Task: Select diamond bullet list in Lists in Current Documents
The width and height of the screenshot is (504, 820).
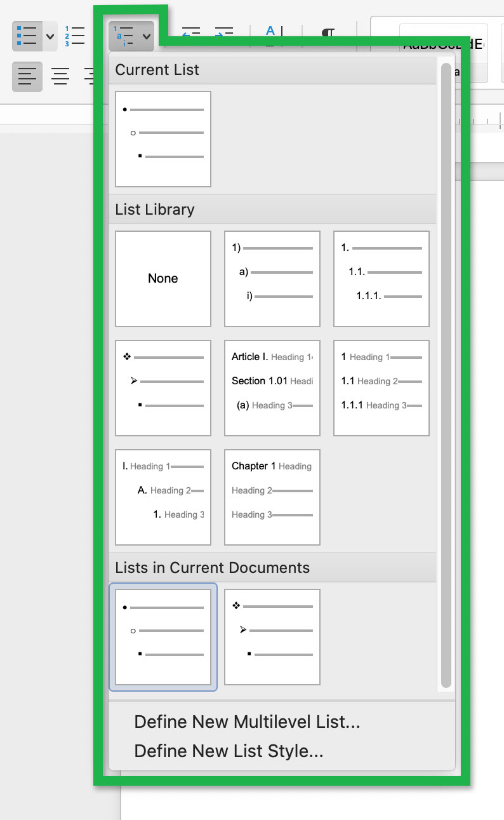Action: [x=272, y=637]
